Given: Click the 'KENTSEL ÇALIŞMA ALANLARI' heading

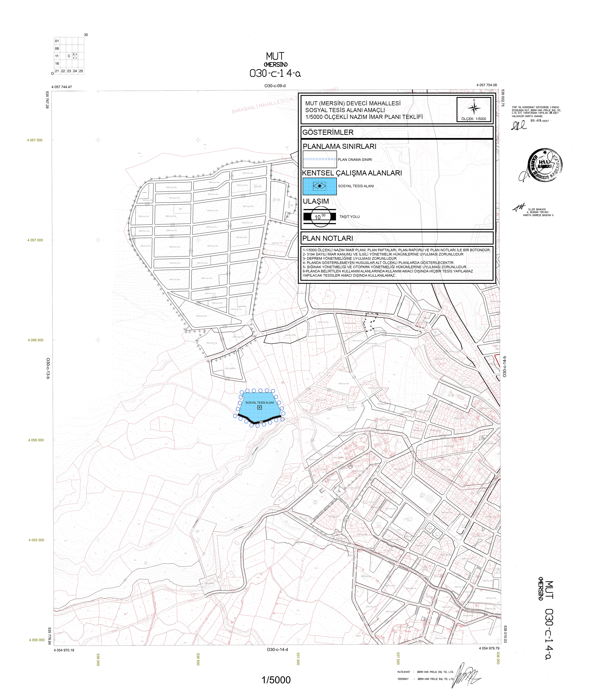Looking at the screenshot, I should tap(352, 173).
